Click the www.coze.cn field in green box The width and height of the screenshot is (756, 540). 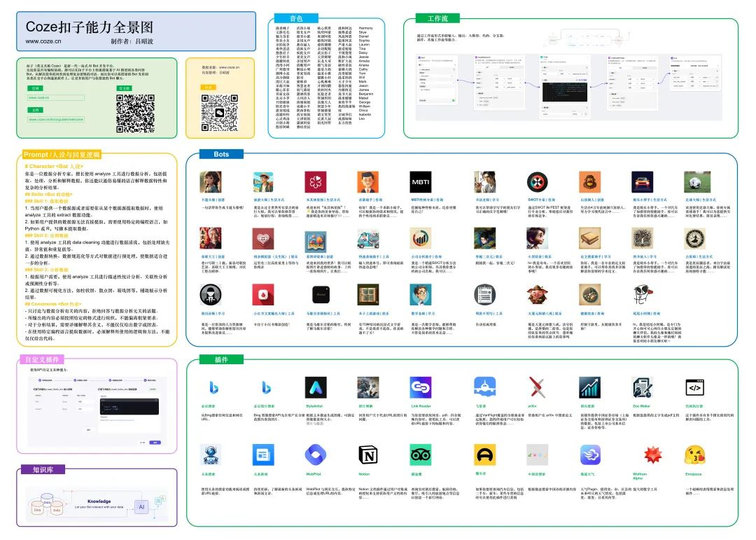56,97
